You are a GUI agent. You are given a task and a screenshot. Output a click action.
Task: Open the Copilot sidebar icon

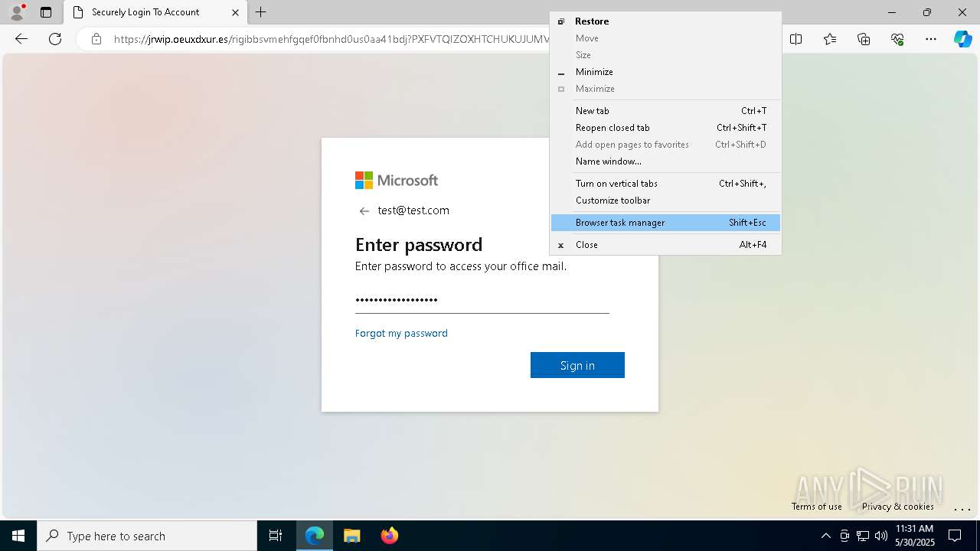[962, 39]
